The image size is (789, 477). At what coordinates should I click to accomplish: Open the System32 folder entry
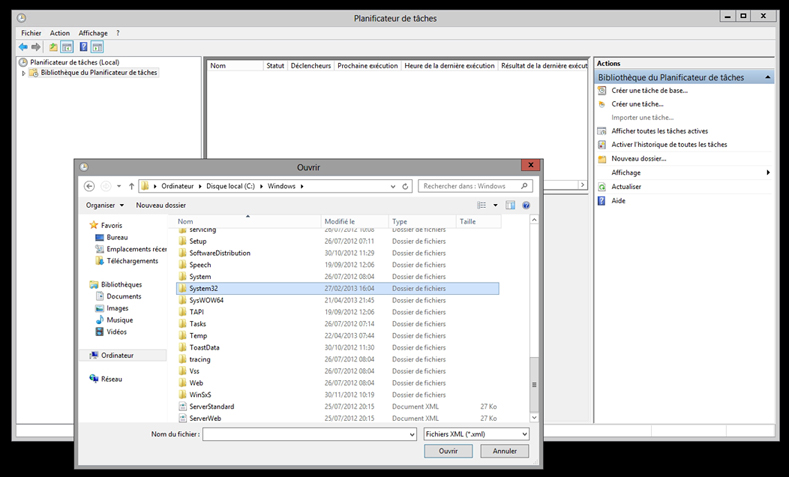coord(203,288)
